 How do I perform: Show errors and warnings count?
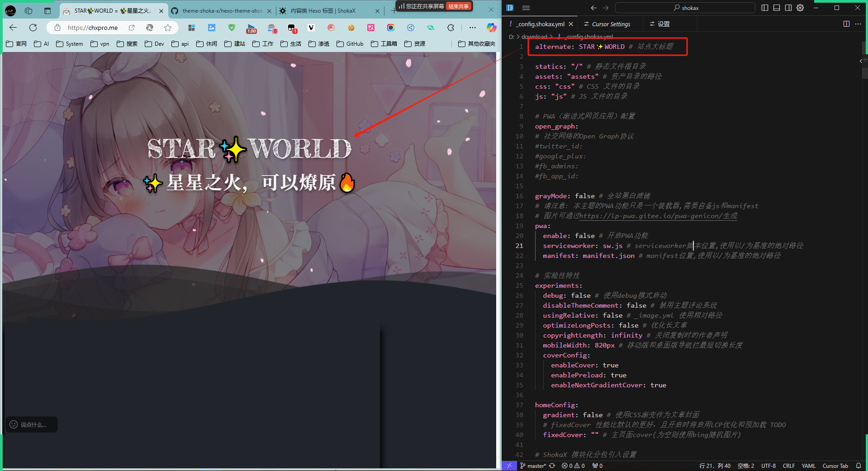tap(573, 466)
